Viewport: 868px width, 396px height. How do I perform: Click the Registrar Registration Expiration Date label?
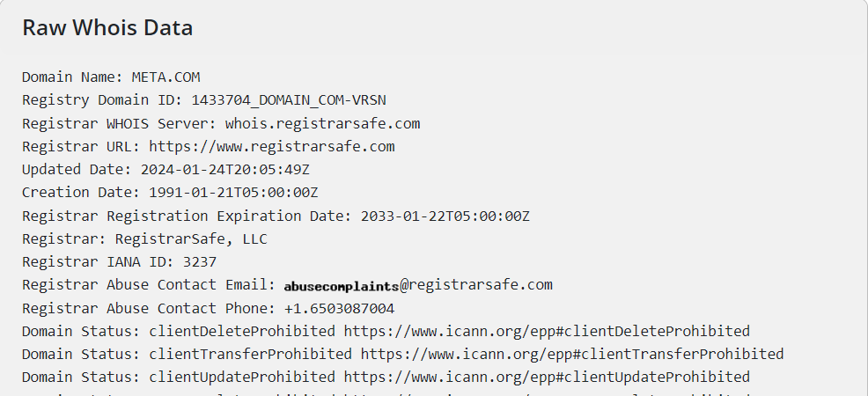point(187,216)
